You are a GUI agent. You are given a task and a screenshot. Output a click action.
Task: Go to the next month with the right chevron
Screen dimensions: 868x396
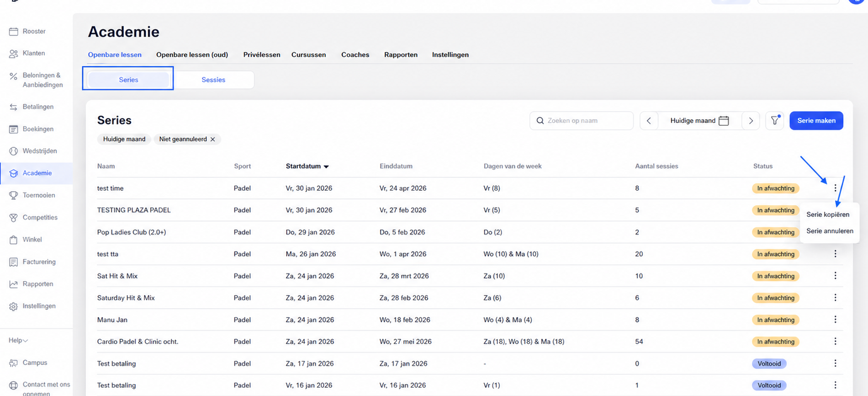[x=751, y=121]
